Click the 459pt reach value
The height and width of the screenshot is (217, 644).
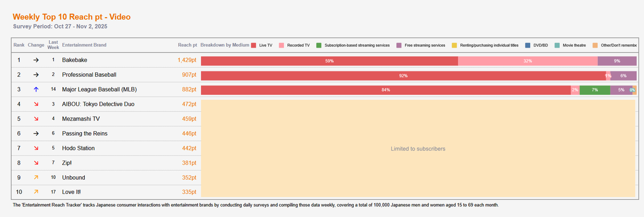tap(189, 118)
